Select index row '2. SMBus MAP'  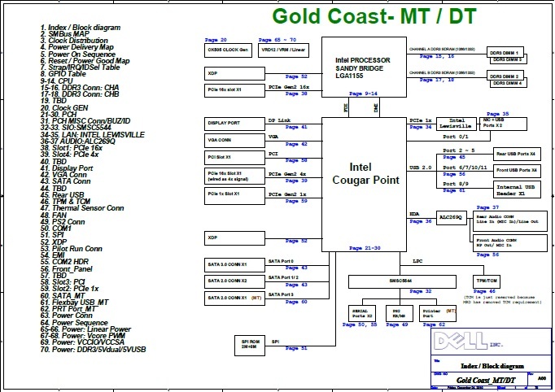tap(65, 34)
